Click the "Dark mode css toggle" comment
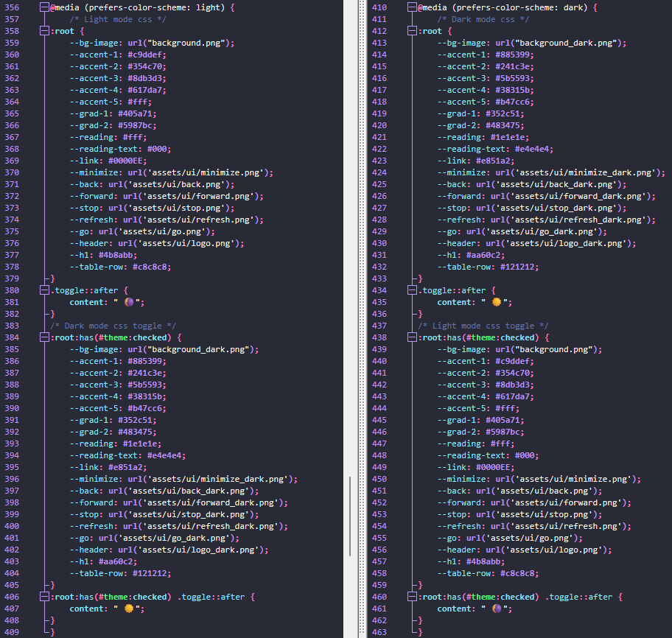The image size is (672, 638). (109, 326)
